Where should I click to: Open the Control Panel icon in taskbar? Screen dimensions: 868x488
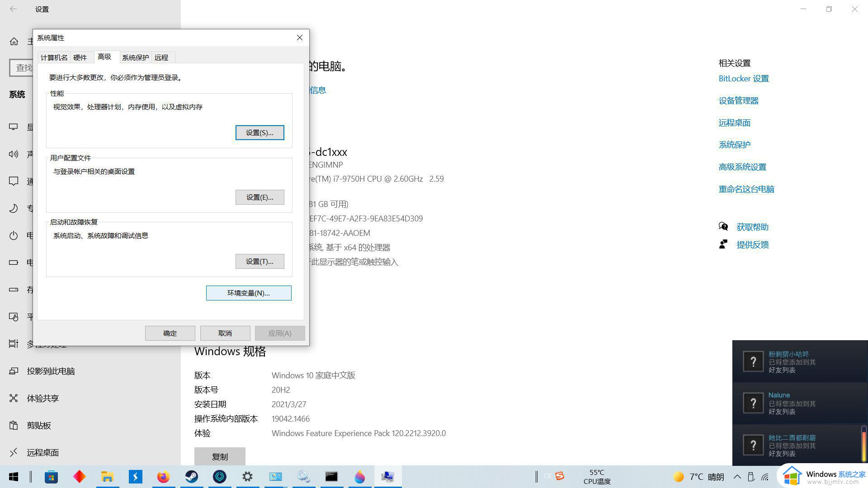click(275, 477)
